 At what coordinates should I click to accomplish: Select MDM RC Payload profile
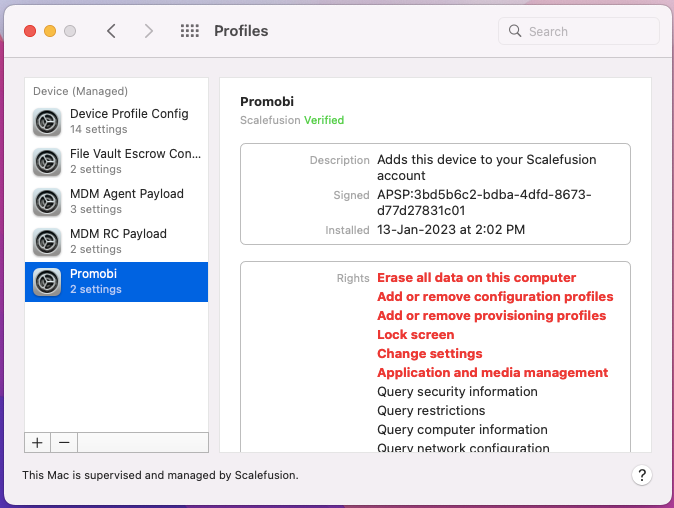(x=116, y=242)
